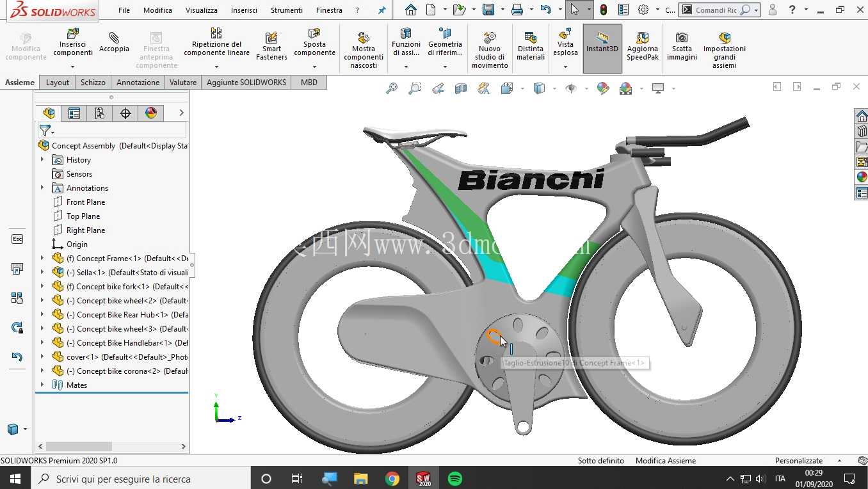Image resolution: width=868 pixels, height=489 pixels.
Task: Click the Scatta immagini camera tool
Action: 682,46
